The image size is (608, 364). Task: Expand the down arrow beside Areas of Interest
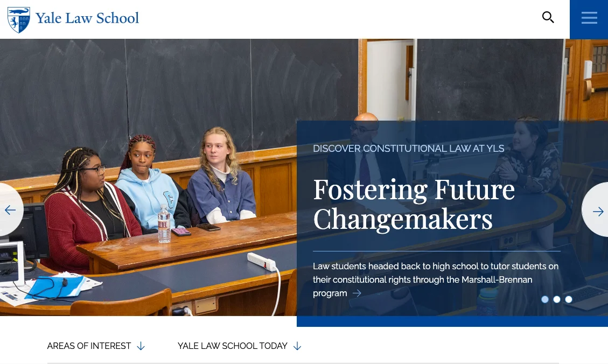141,346
